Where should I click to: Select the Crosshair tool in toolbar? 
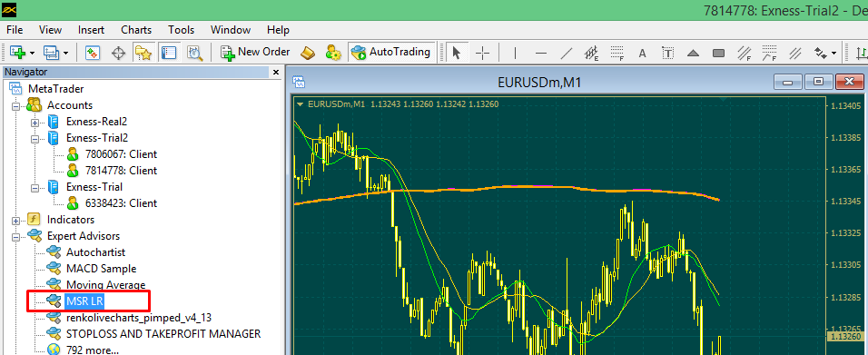(483, 53)
